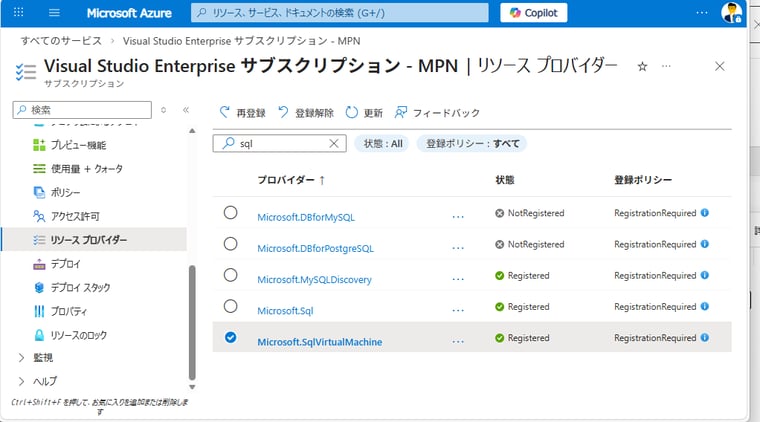Go to すべてのサービス breadcrumb

61,41
